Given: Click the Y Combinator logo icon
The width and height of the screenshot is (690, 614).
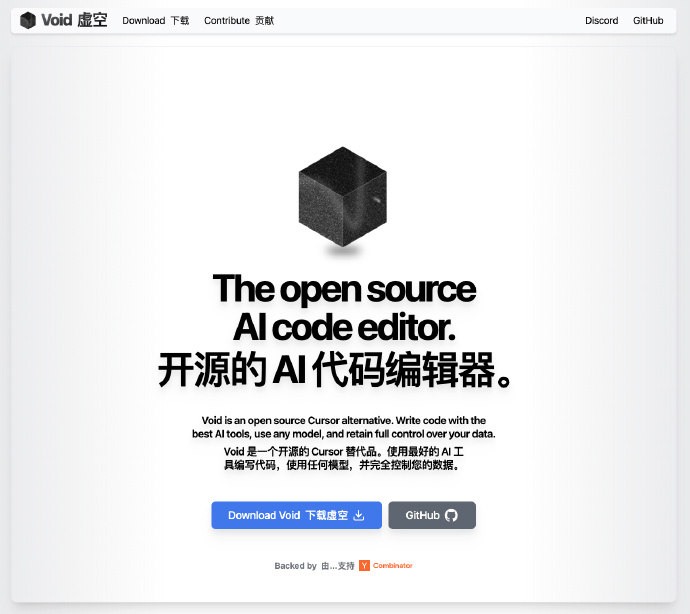Looking at the screenshot, I should pyautogui.click(x=364, y=566).
